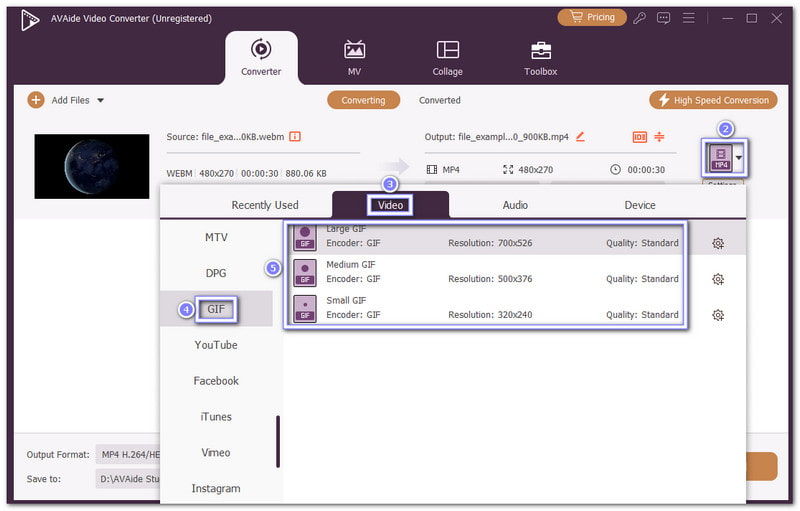This screenshot has height=511, width=800.
Task: Select the Device format tab
Action: [x=640, y=205]
